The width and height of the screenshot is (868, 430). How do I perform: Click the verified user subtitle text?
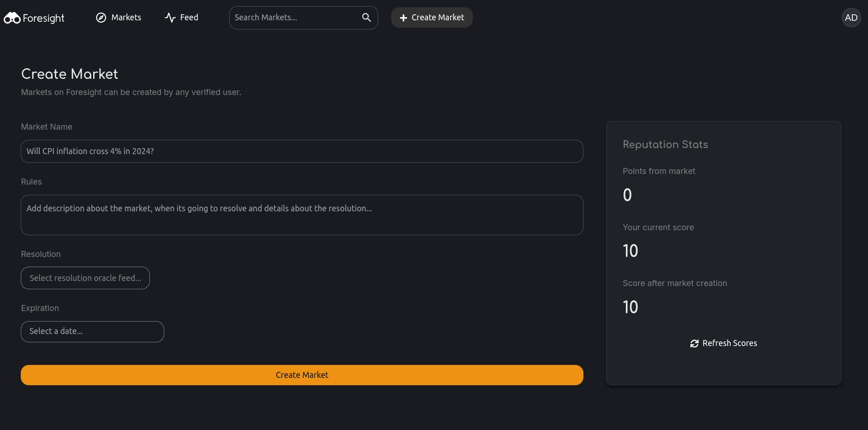click(x=131, y=92)
